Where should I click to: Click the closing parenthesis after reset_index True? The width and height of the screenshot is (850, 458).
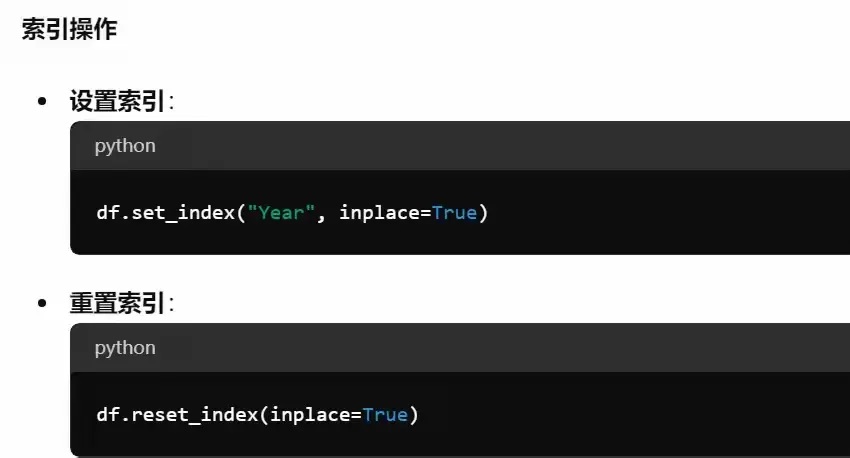[x=414, y=414]
